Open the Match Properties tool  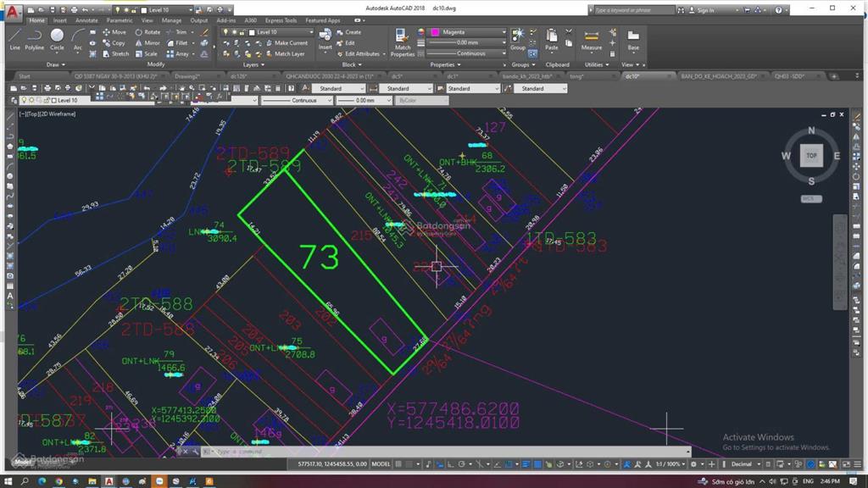[403, 42]
